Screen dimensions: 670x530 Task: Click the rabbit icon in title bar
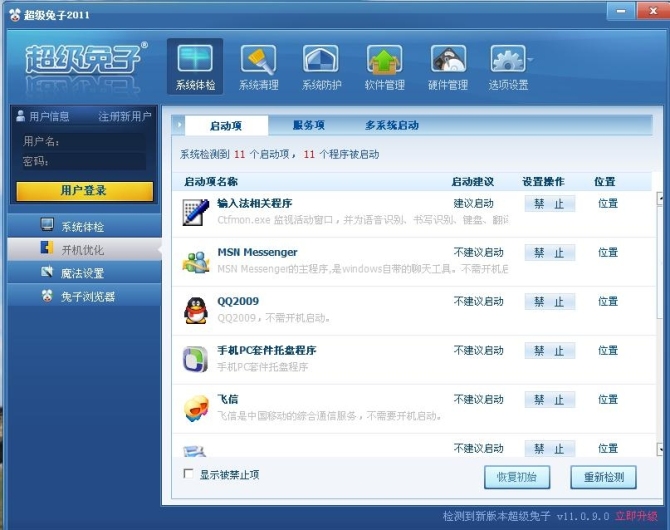pyautogui.click(x=14, y=15)
